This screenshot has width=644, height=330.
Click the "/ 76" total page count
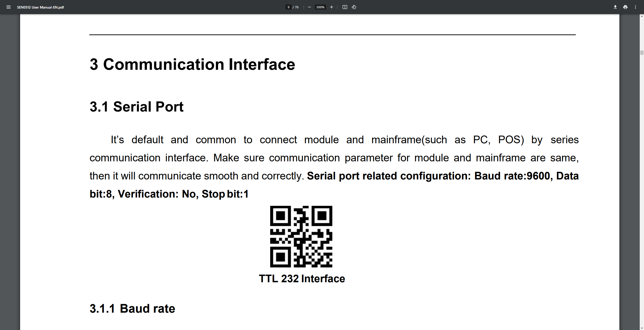coord(296,7)
